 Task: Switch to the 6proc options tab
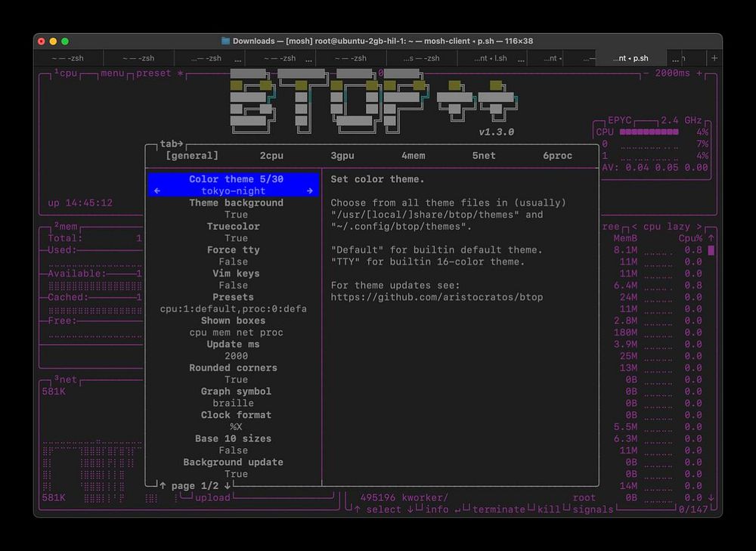557,156
